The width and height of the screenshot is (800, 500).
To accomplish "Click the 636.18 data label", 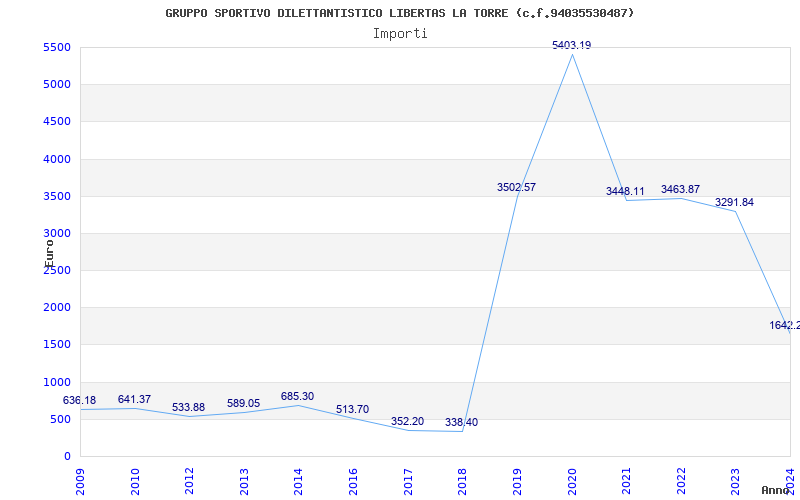I will [x=79, y=401].
